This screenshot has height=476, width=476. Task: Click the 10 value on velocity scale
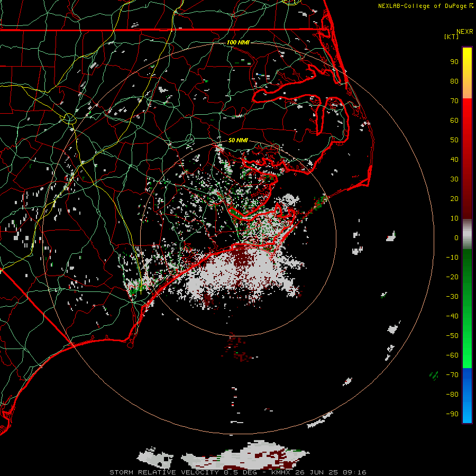[x=454, y=218]
